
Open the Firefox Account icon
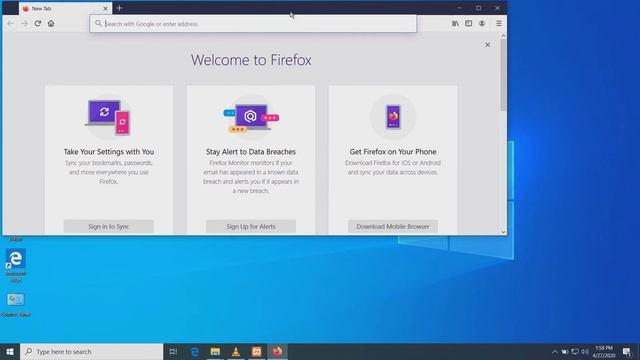pyautogui.click(x=482, y=24)
